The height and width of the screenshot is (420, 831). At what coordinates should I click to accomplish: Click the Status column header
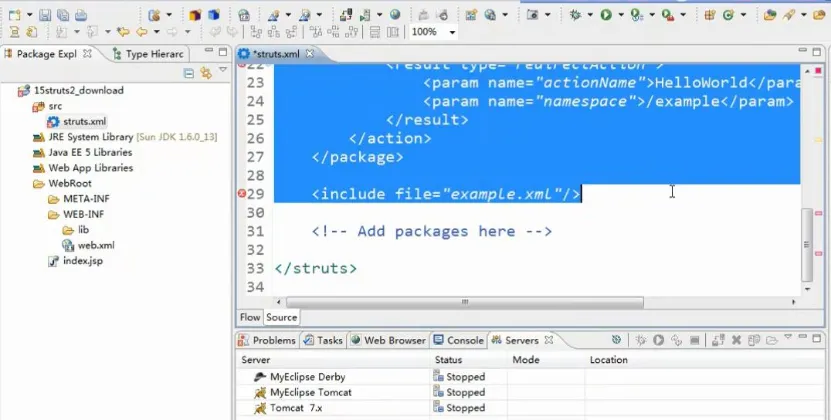tap(468, 360)
